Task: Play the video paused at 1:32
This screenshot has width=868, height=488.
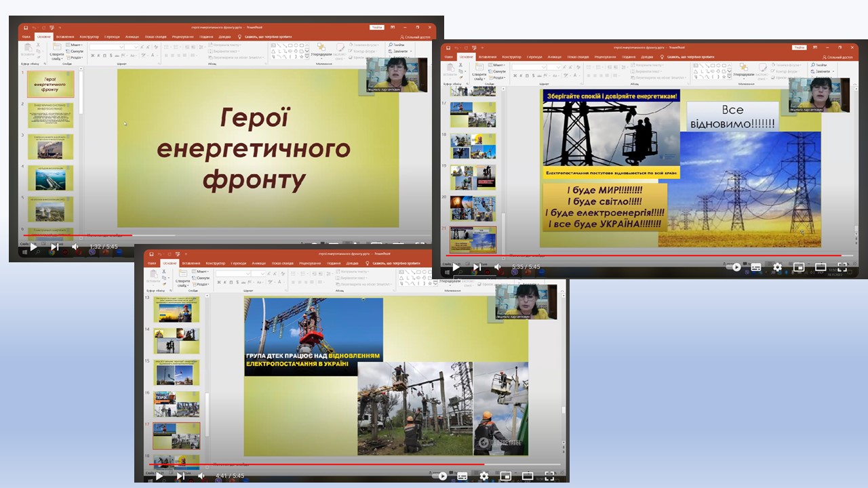Action: point(33,247)
